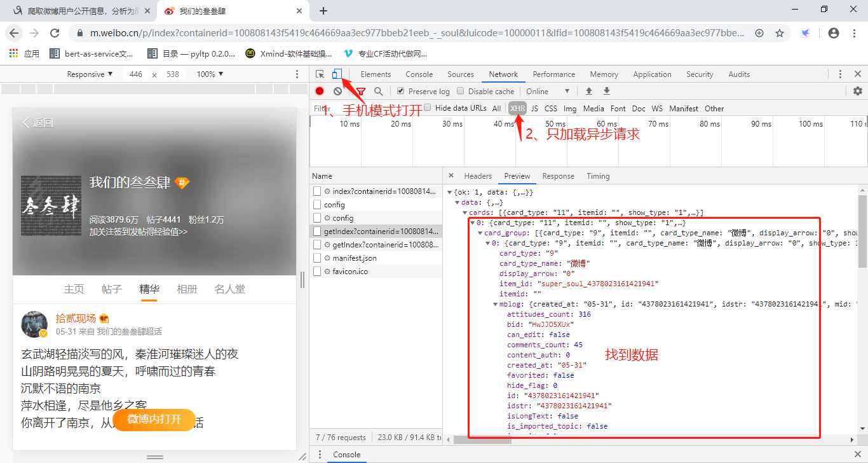Clear the network log icon
This screenshot has width=868, height=463.
click(x=337, y=92)
